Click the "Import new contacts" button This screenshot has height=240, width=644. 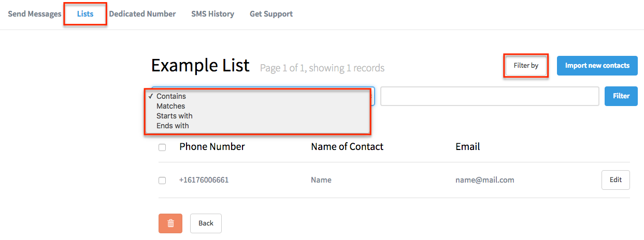point(597,66)
